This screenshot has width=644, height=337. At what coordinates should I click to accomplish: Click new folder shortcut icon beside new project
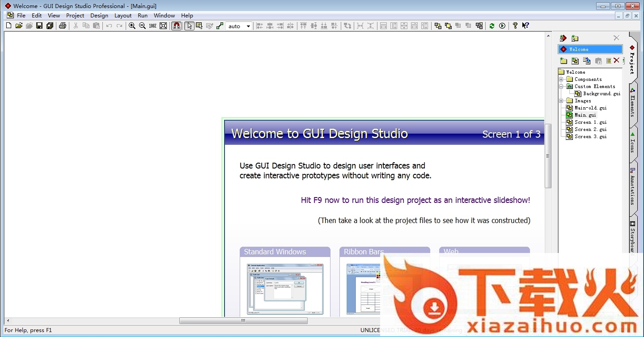[575, 38]
